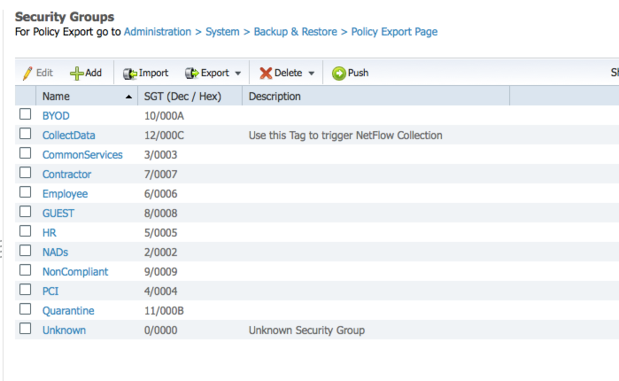This screenshot has height=381, width=619.
Task: Click the Import button label
Action: 154,73
